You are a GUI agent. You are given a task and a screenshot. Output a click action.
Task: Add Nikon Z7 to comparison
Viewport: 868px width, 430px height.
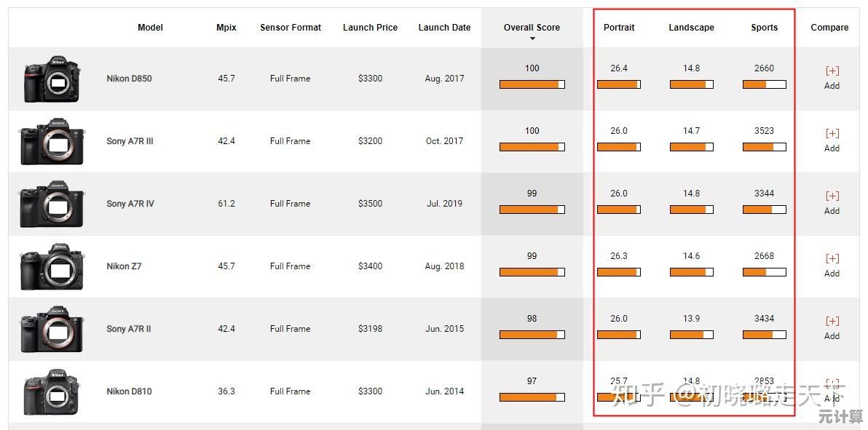coord(832,266)
